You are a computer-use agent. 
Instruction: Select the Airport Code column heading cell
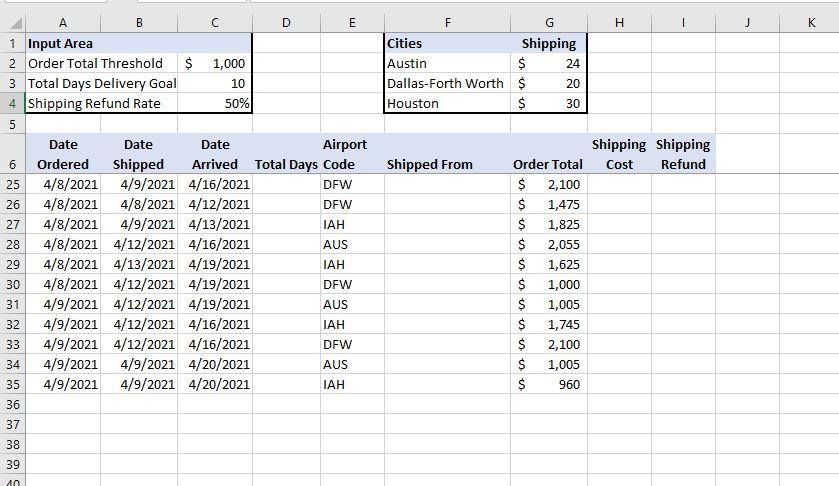coord(351,154)
